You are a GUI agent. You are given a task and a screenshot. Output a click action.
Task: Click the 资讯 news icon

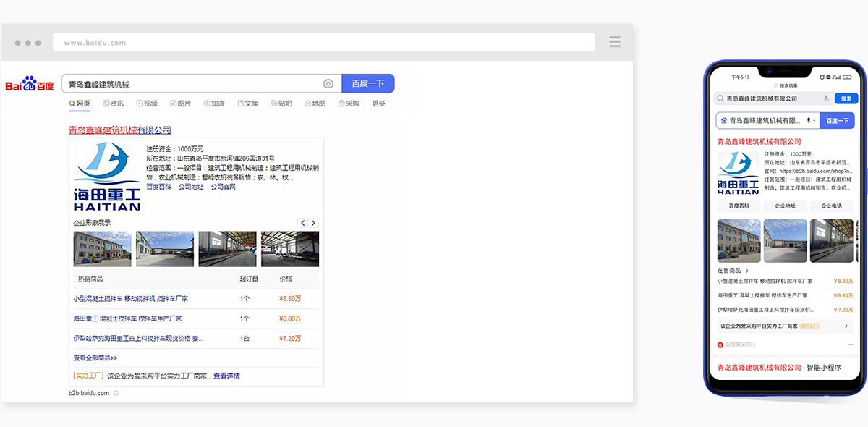point(106,103)
